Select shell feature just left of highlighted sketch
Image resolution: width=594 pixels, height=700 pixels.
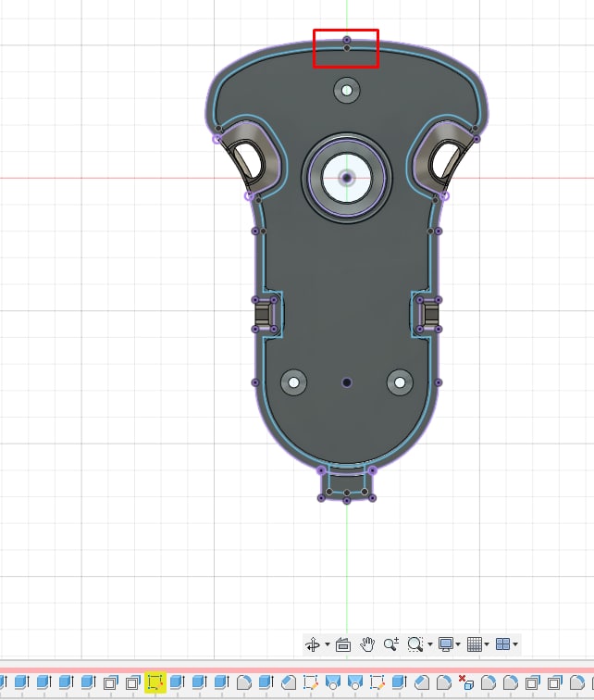[x=133, y=682]
